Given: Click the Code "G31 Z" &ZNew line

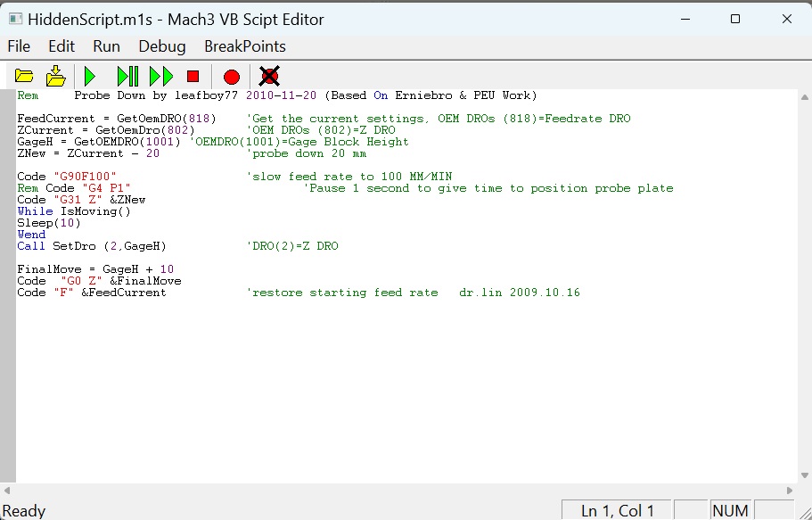Looking at the screenshot, I should [x=81, y=200].
